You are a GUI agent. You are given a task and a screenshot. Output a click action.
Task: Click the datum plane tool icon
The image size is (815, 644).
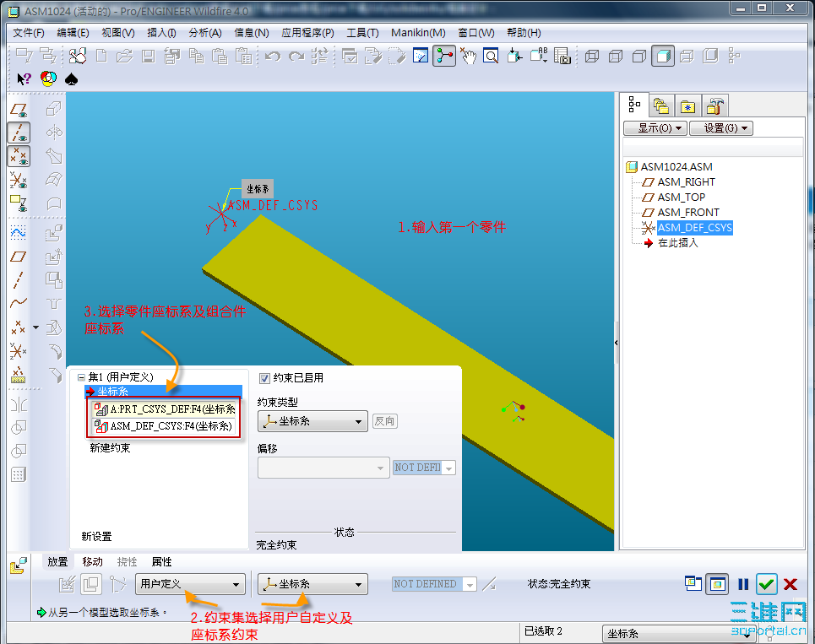(19, 257)
